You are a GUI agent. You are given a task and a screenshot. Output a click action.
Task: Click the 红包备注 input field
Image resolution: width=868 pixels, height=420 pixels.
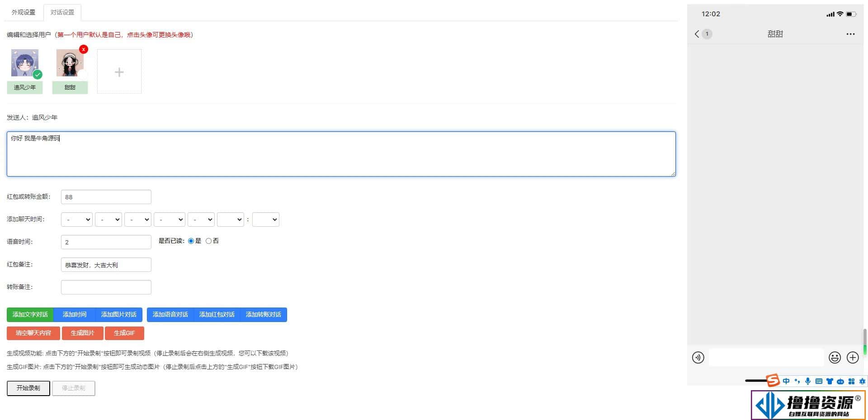point(106,265)
